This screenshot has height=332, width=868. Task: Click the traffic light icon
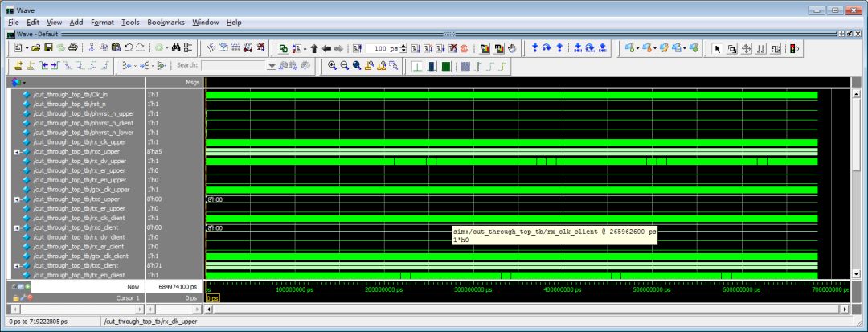(x=794, y=49)
